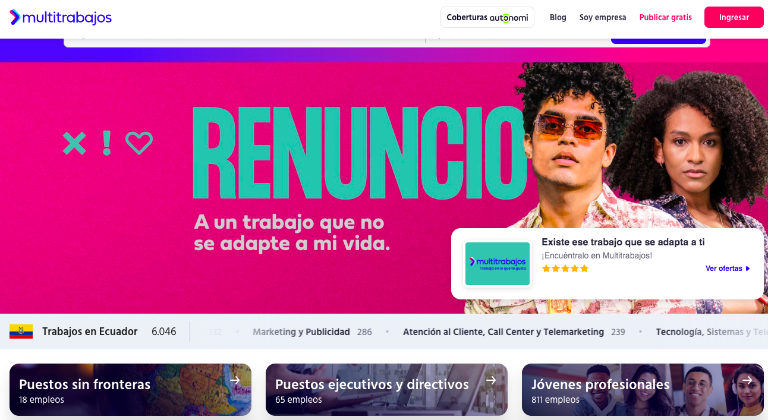Click the multitrabajos logo
The height and width of the screenshot is (420, 768).
[61, 17]
